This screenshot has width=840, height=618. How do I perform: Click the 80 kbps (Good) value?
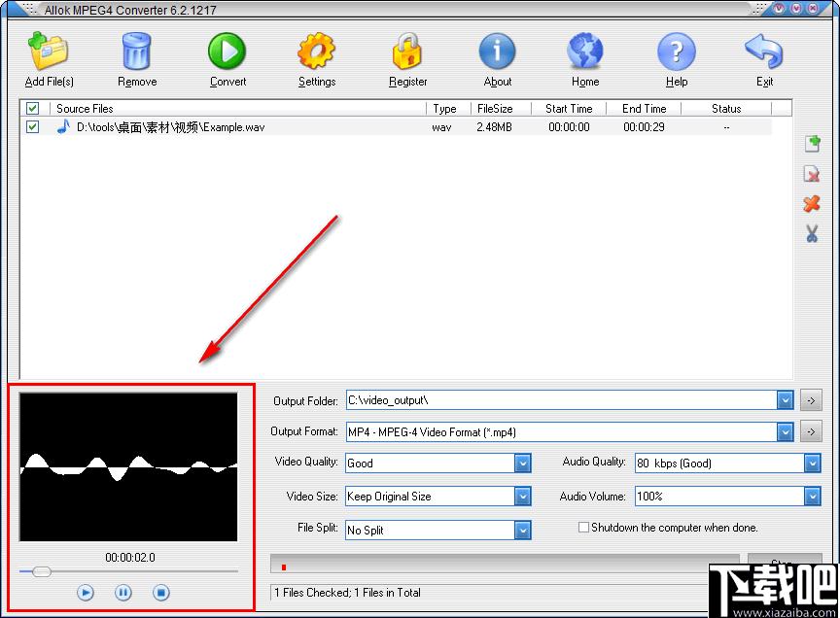click(x=674, y=463)
